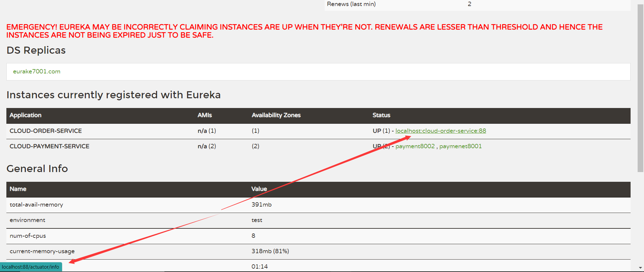
Task: Select the CLOUD-PAYMENT-SERVICE application cell
Action: coord(49,146)
